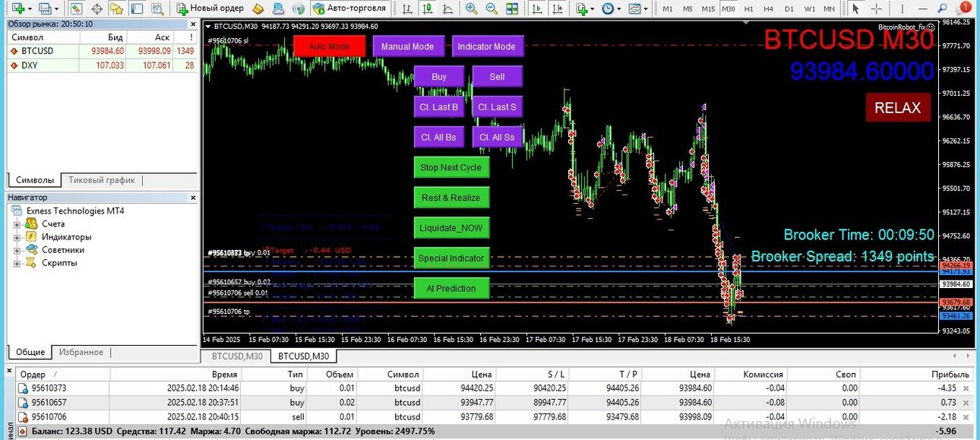
Task: Open dropdown arrow next to Periods clock
Action: click(x=619, y=9)
